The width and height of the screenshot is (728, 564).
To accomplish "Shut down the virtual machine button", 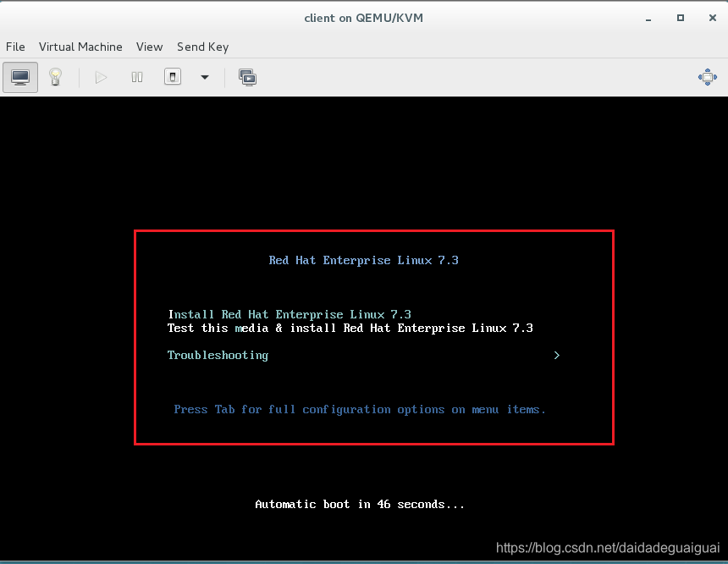I will (x=172, y=77).
